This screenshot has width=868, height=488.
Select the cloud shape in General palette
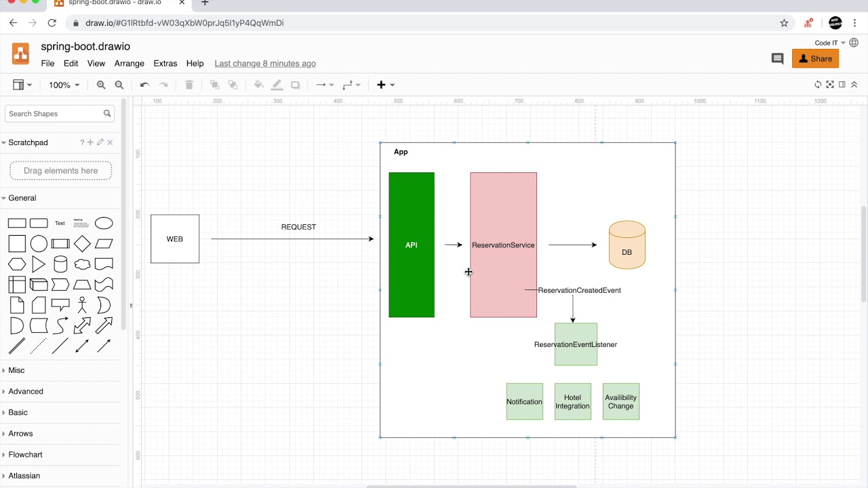(x=82, y=264)
